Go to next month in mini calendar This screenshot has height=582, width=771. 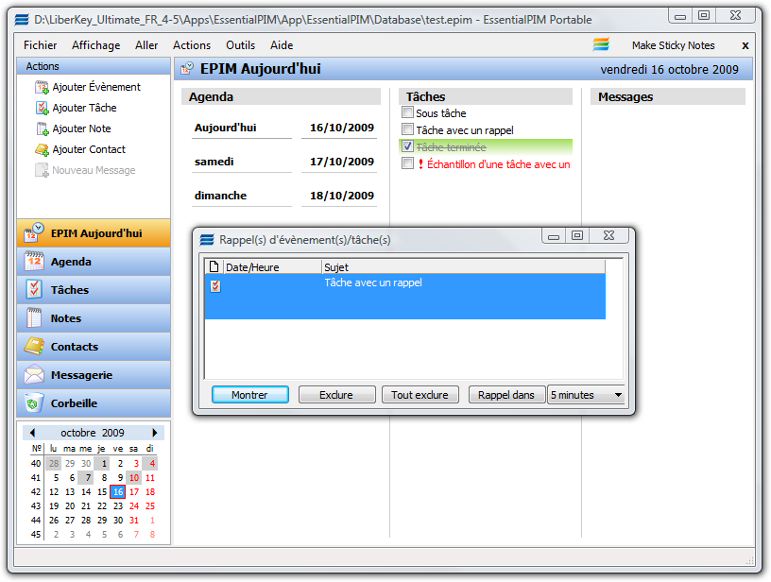click(155, 433)
